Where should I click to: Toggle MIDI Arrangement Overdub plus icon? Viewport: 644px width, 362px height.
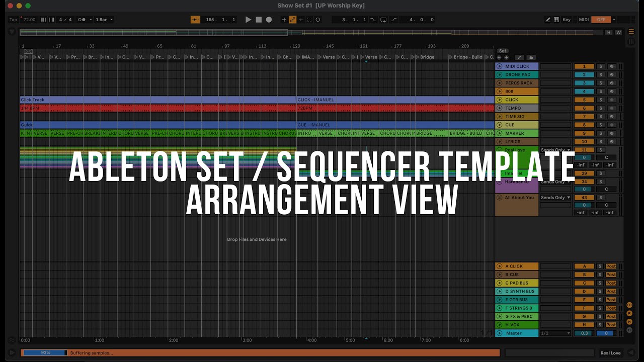click(284, 20)
